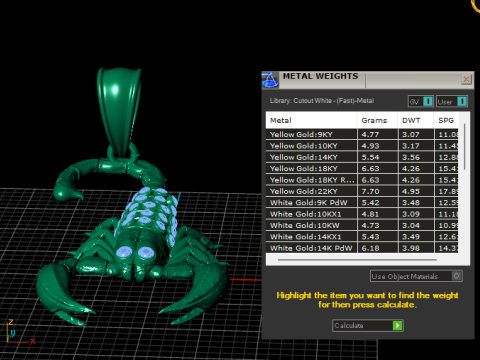Select the Yellow Gold:10KY row
The image size is (480, 360).
point(362,146)
